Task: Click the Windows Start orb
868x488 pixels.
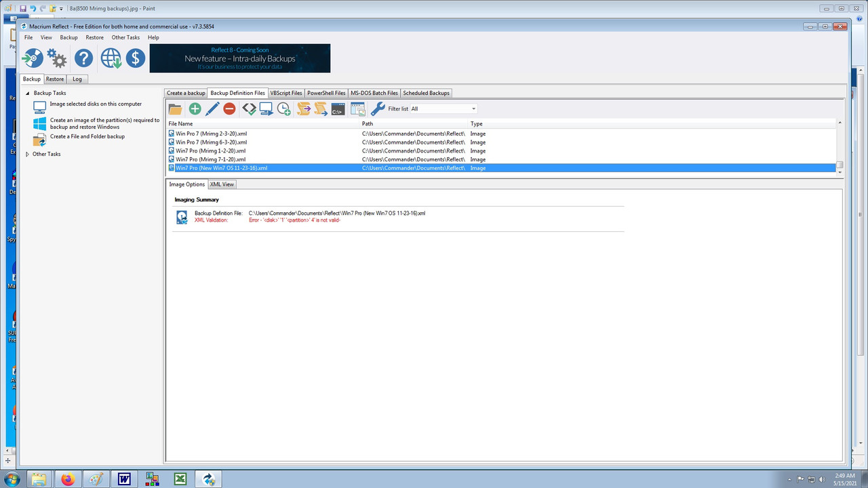Action: 12,479
